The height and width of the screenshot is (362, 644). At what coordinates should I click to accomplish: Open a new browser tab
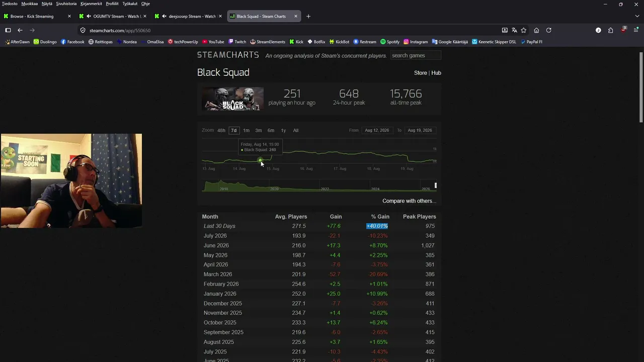point(308,16)
